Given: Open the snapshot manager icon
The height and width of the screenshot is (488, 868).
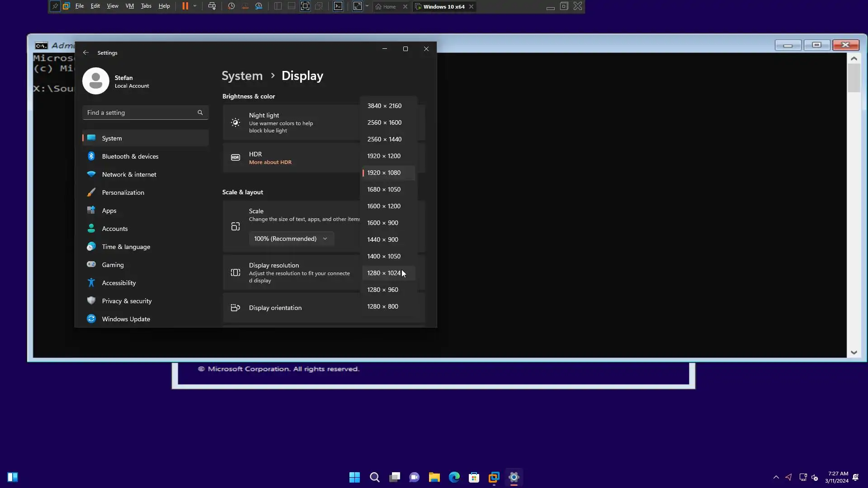Looking at the screenshot, I should [259, 6].
